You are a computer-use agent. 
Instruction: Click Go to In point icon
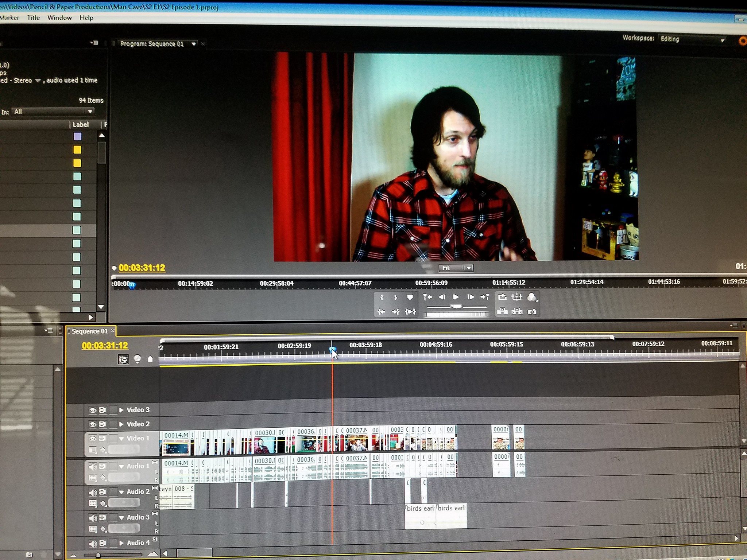point(381,312)
